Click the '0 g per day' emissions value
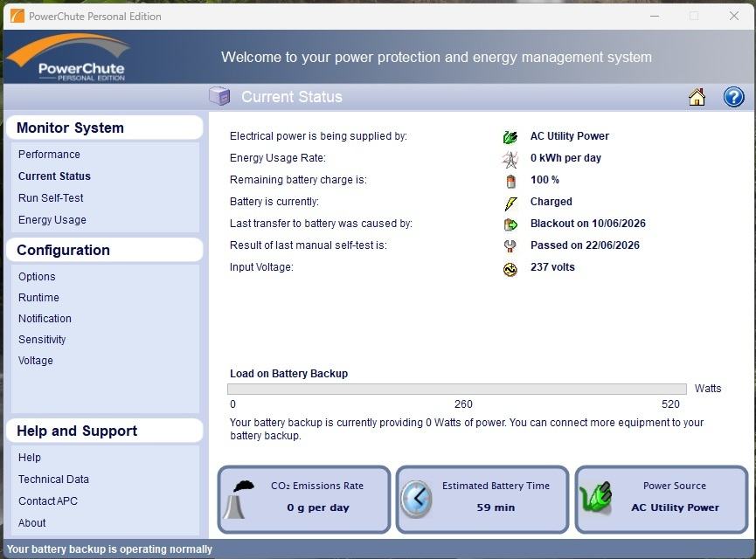This screenshot has height=559, width=756. point(318,507)
